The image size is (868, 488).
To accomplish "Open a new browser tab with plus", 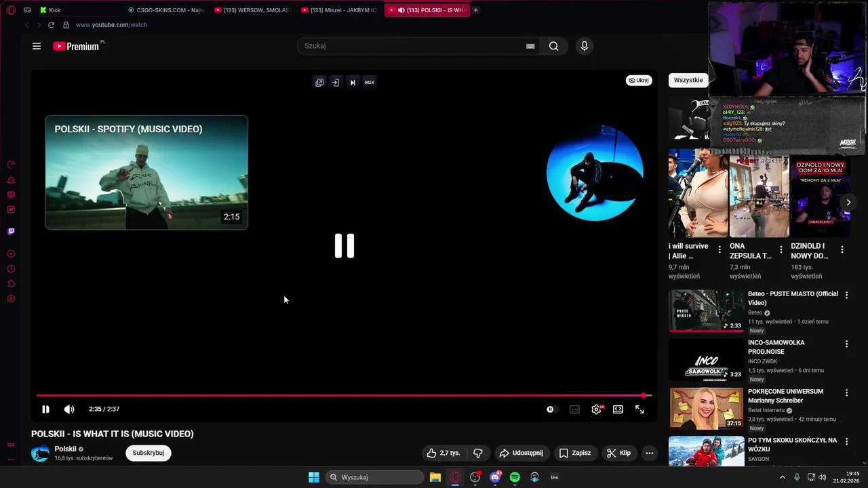I will pos(475,10).
